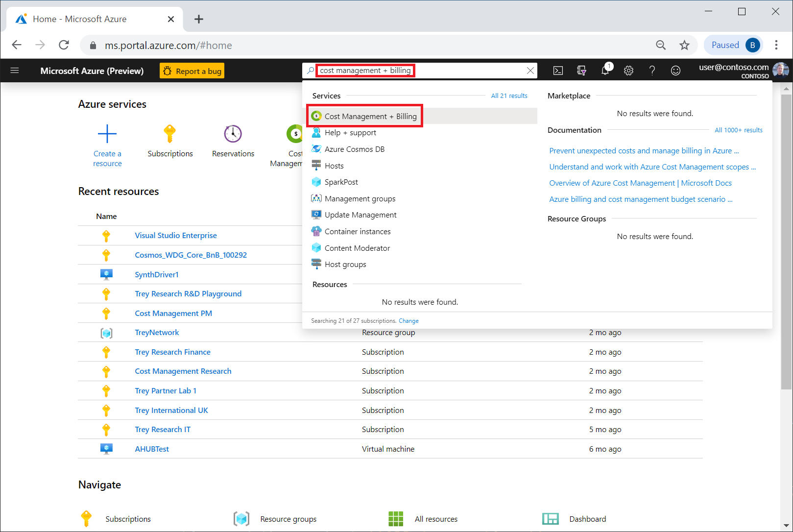The width and height of the screenshot is (793, 532).
Task: Close the Home - Microsoft Azure tab
Action: tap(171, 19)
